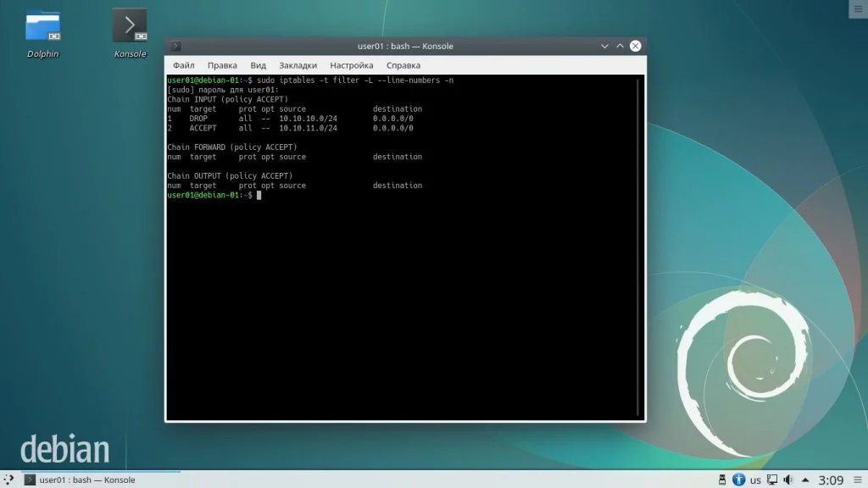868x488 pixels.
Task: Click the 'Chain OUTPUT (policy ACCEPT)' line
Action: tap(230, 176)
